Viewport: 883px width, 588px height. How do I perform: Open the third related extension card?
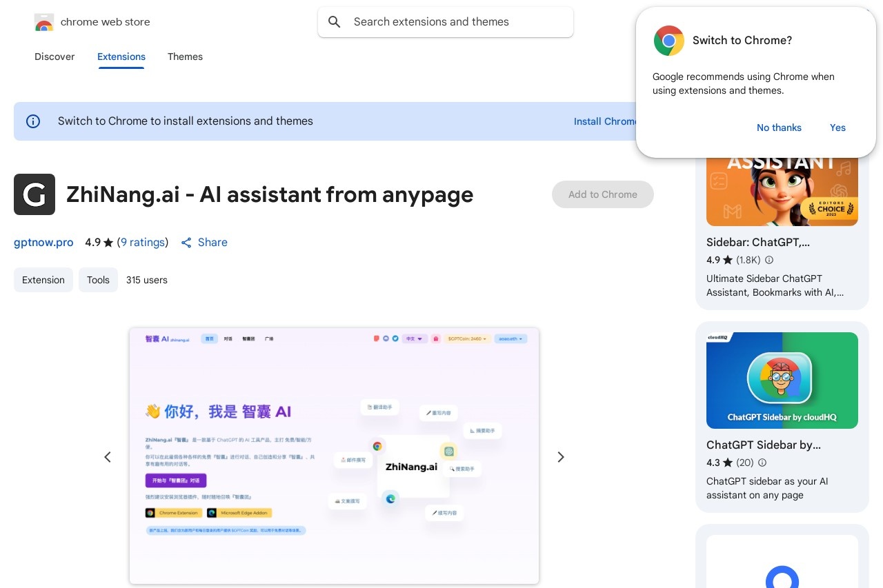tap(782, 556)
